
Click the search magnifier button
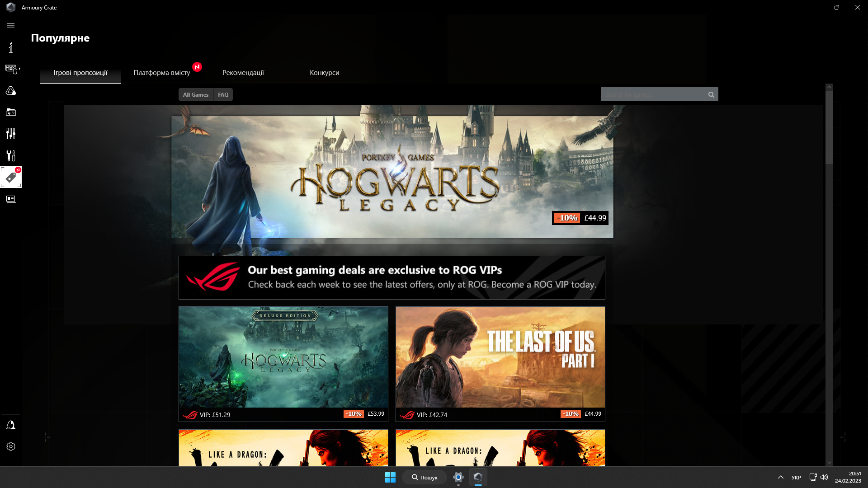point(711,94)
